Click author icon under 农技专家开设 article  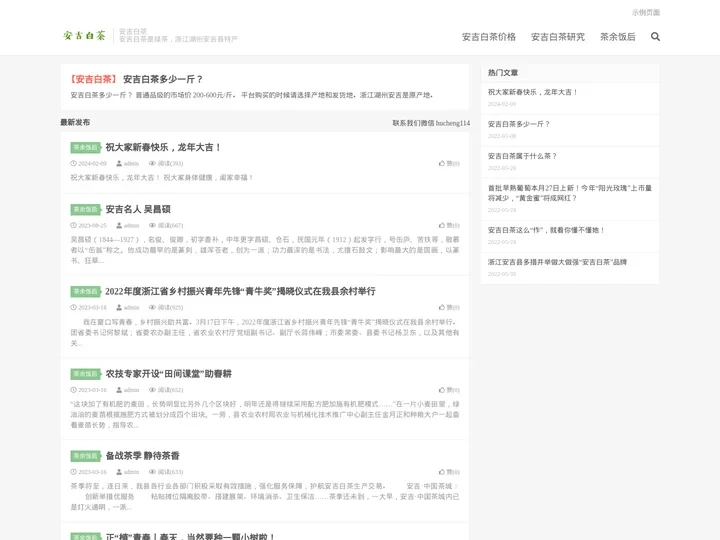click(x=119, y=390)
